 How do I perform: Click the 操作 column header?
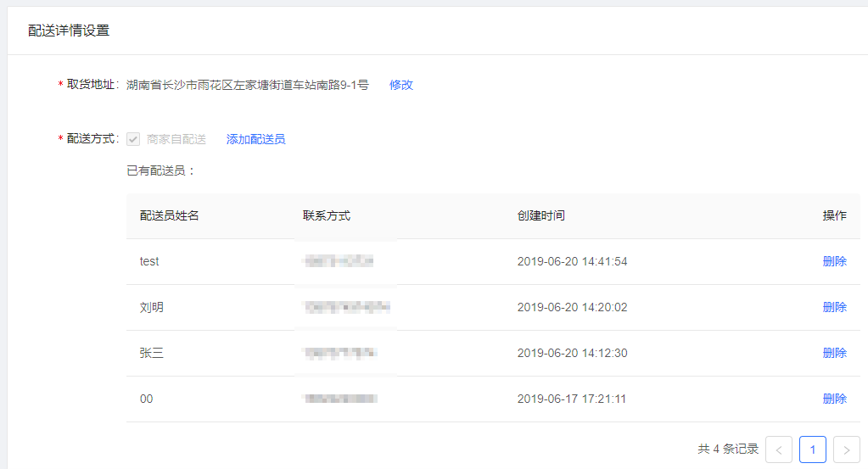coord(834,215)
